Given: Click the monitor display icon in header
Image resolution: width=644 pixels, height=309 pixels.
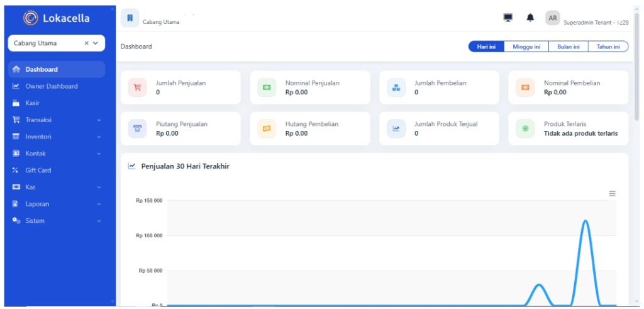Looking at the screenshot, I should tap(508, 18).
